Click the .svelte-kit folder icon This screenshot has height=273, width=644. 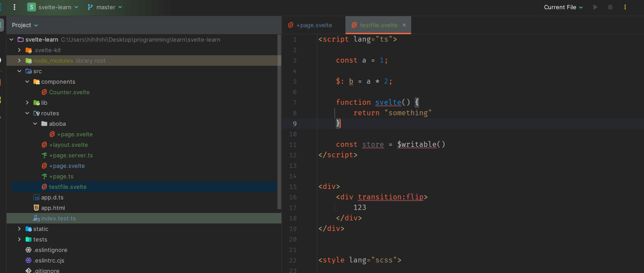click(x=28, y=50)
